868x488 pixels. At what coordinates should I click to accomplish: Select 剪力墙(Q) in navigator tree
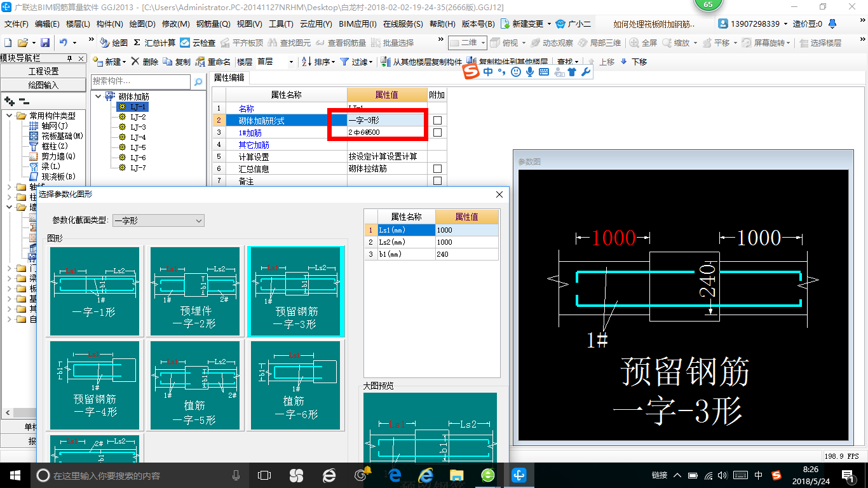tap(58, 156)
